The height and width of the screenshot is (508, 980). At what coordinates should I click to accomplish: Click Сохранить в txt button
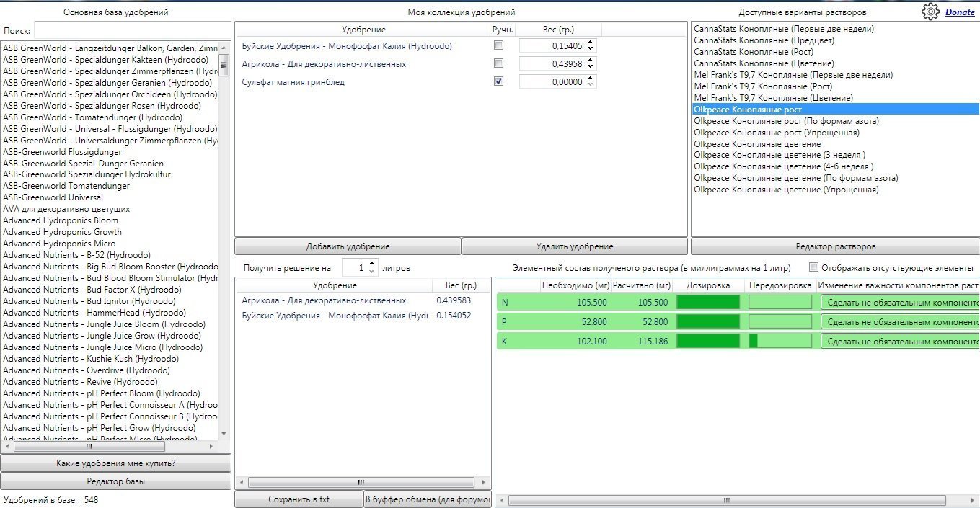(299, 499)
